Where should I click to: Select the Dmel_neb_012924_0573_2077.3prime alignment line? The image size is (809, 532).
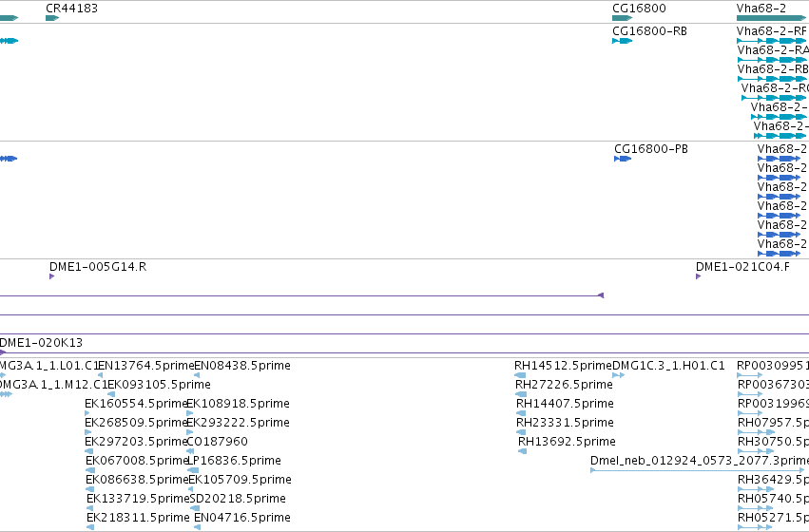click(697, 470)
